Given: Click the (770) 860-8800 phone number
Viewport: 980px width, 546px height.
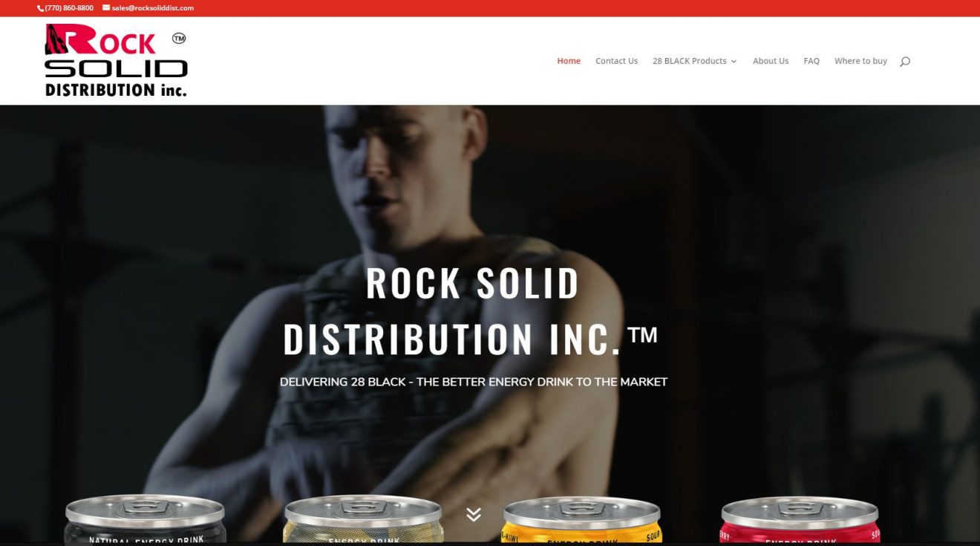Looking at the screenshot, I should pos(69,8).
